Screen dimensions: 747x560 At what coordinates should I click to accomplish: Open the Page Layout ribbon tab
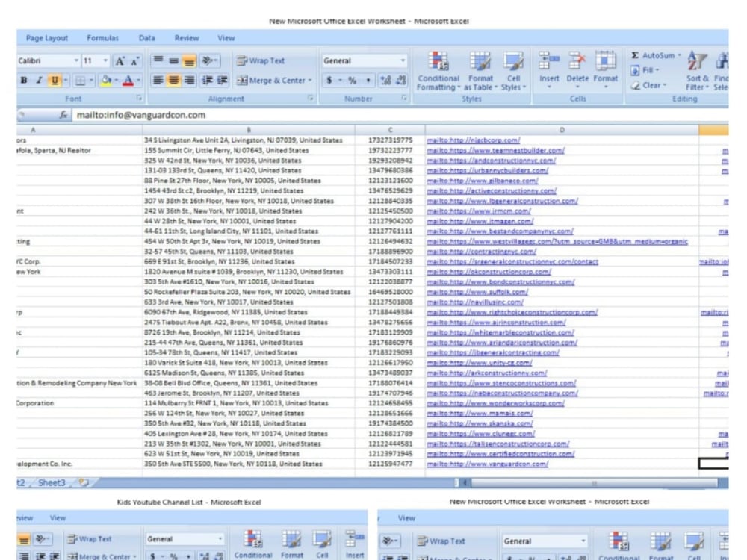click(46, 38)
